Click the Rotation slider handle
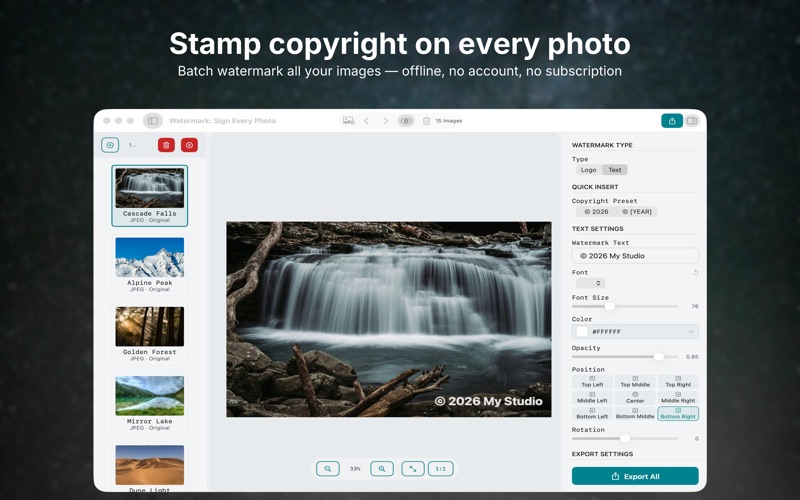 [625, 438]
